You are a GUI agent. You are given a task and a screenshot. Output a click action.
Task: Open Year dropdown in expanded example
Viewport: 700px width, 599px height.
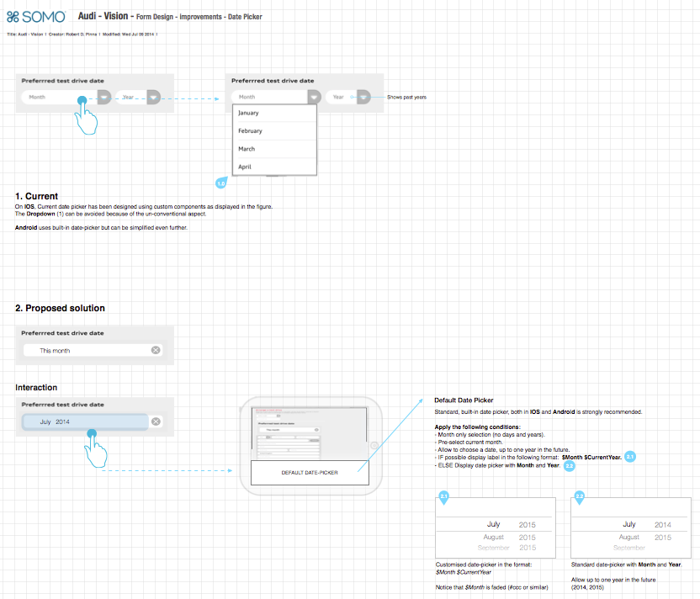click(x=363, y=97)
